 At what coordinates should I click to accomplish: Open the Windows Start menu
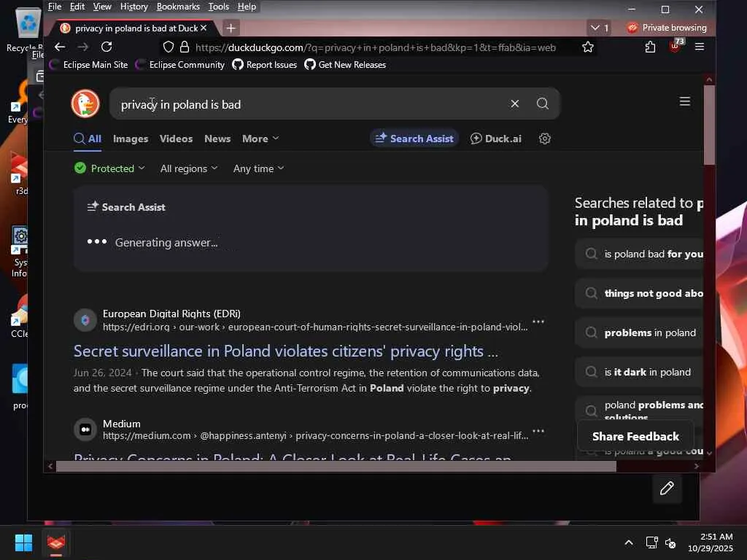pyautogui.click(x=23, y=542)
